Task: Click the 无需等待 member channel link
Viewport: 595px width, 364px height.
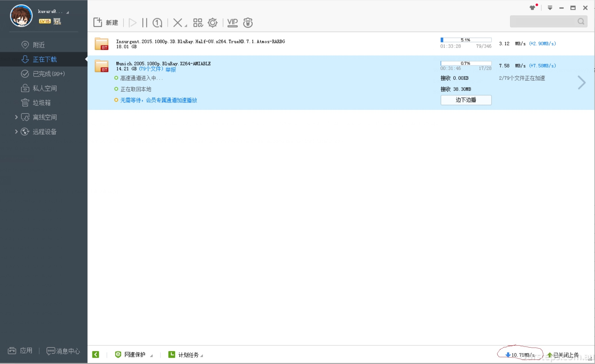Action: [x=159, y=100]
